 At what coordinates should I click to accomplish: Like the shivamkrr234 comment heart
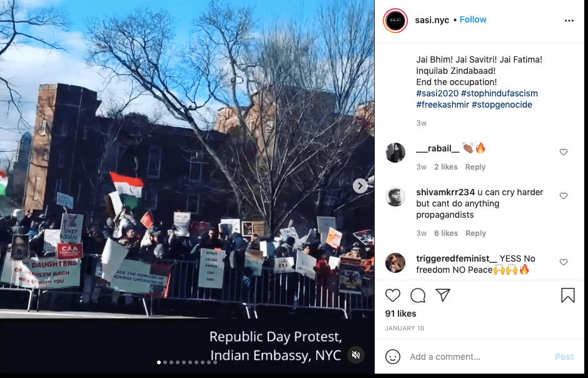[563, 196]
